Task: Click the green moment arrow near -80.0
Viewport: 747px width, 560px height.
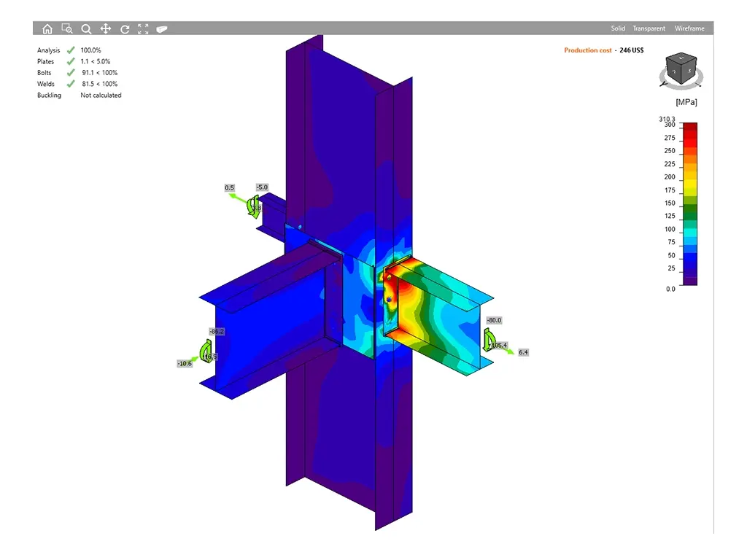Action: (489, 340)
